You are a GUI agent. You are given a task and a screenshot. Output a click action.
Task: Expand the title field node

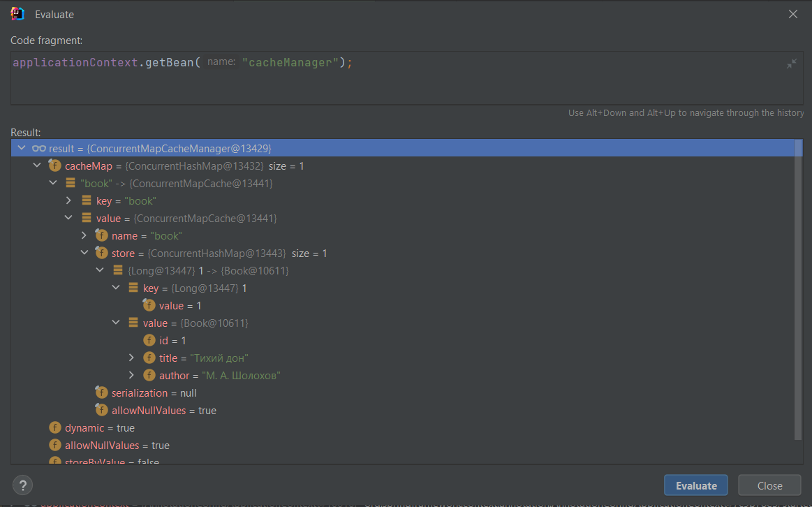[x=131, y=358]
